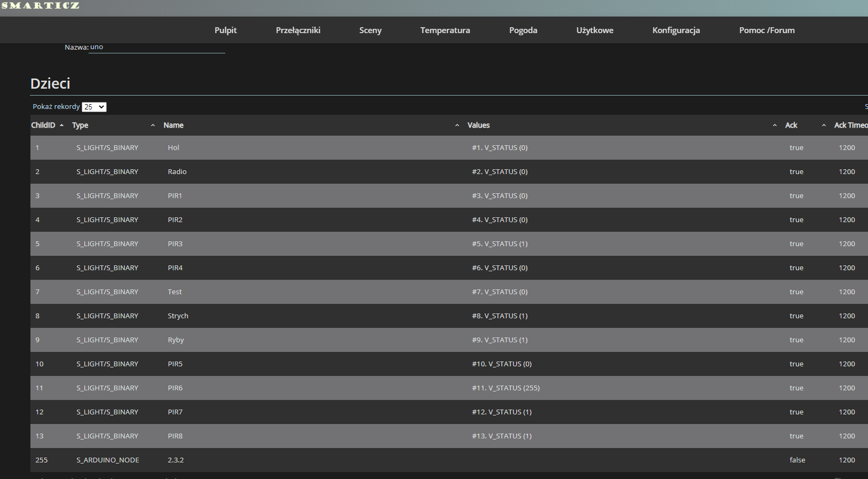
Task: Click value #9. V_STATUS (1)
Action: tap(500, 340)
